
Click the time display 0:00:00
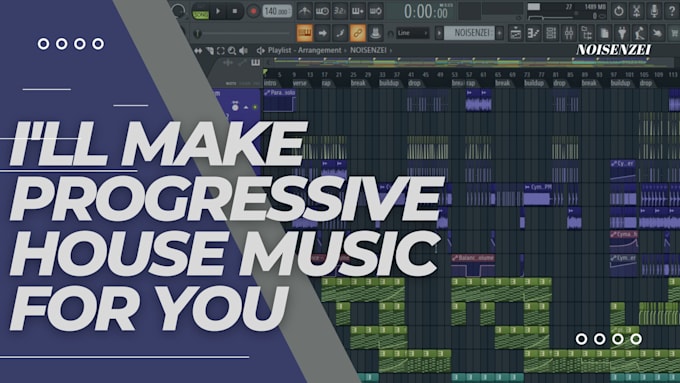click(425, 11)
